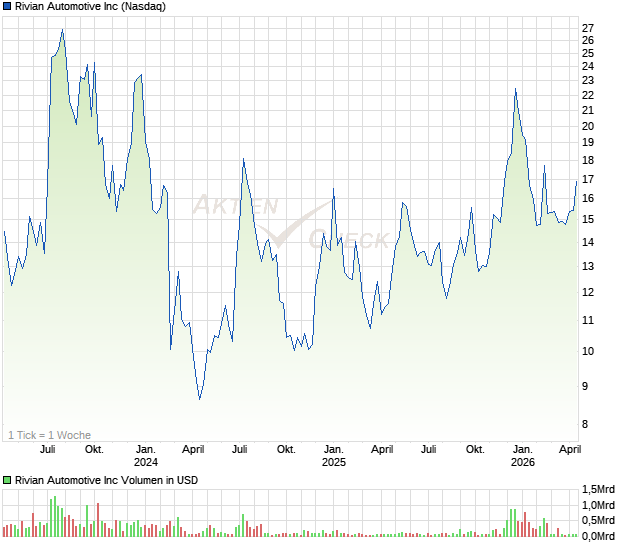Viewport: 620px width, 546px height.
Task: Click the 22 price axis label
Action: pos(588,95)
